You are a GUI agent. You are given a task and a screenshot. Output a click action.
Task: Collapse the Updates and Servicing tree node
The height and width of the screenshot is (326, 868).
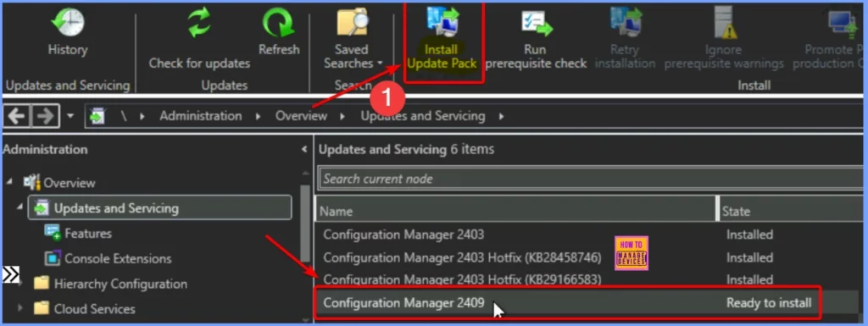20,207
